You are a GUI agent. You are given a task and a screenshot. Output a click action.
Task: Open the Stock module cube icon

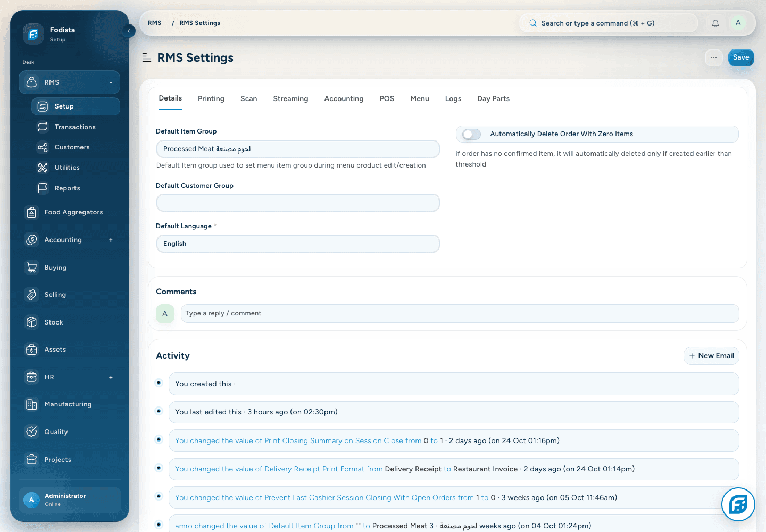click(x=32, y=322)
